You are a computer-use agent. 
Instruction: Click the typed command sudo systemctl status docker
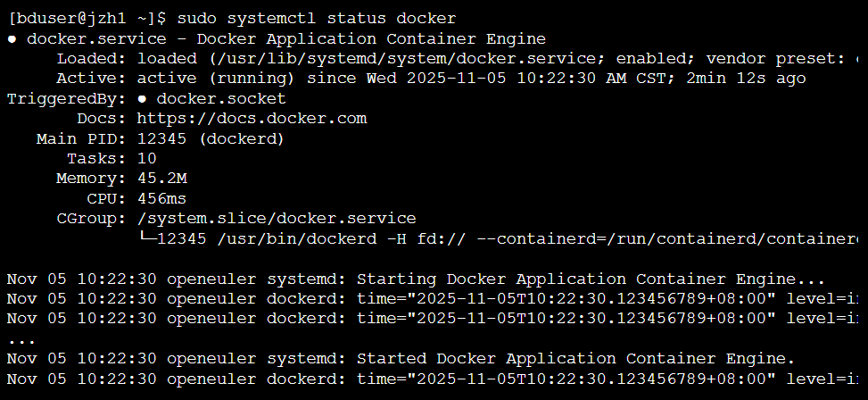click(x=317, y=19)
